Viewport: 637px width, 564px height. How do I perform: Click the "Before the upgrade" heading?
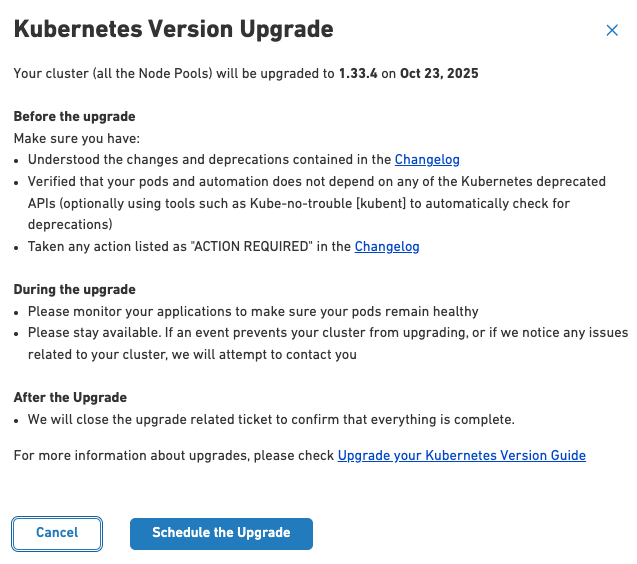coord(74,117)
